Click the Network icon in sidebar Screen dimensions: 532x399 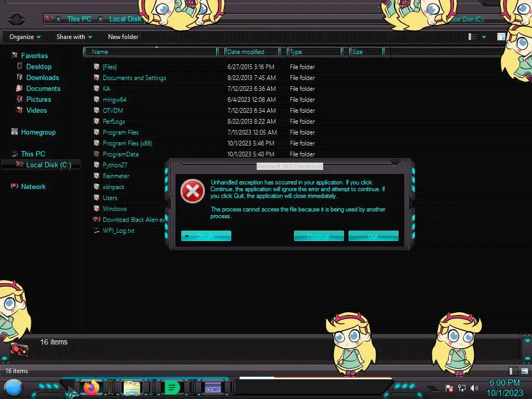14,186
